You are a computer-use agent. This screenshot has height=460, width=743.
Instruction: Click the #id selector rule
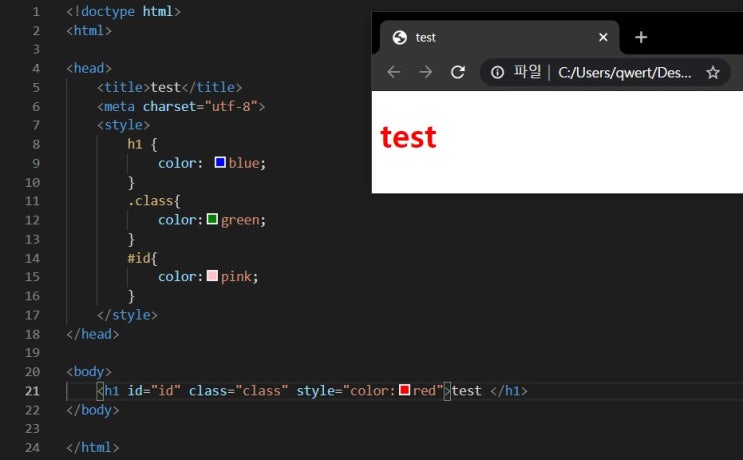(142, 258)
